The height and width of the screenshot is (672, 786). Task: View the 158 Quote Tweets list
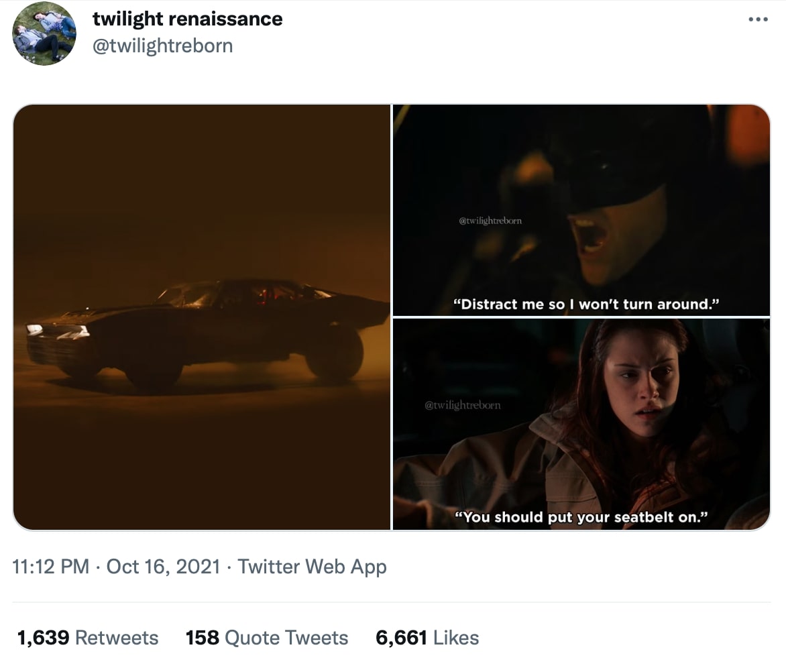(267, 637)
